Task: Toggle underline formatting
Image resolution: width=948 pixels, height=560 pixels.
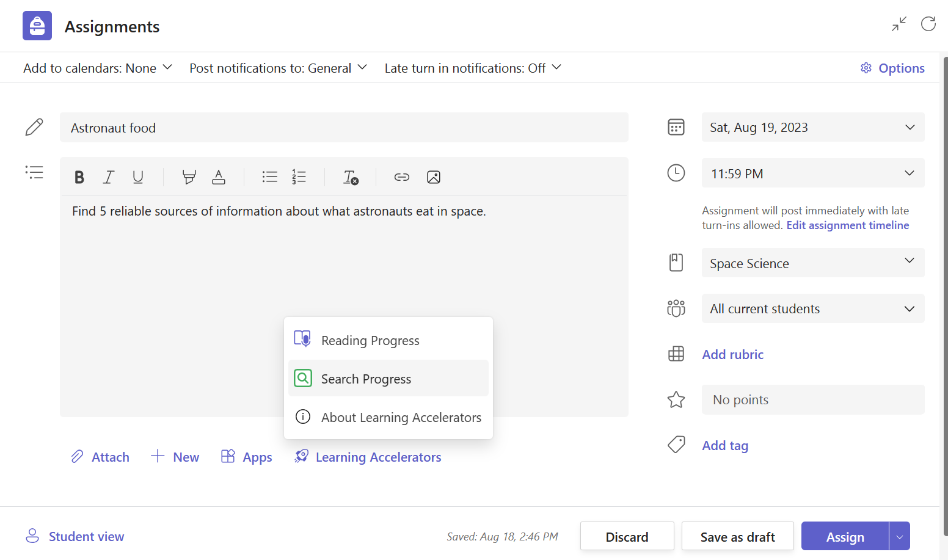Action: 138,177
